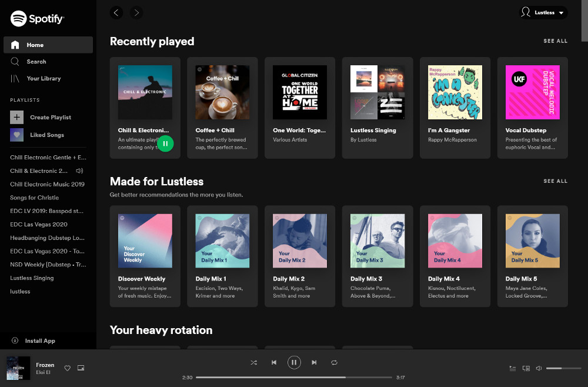Image resolution: width=588 pixels, height=387 pixels.
Task: Skip to previous track
Action: pos(274,363)
